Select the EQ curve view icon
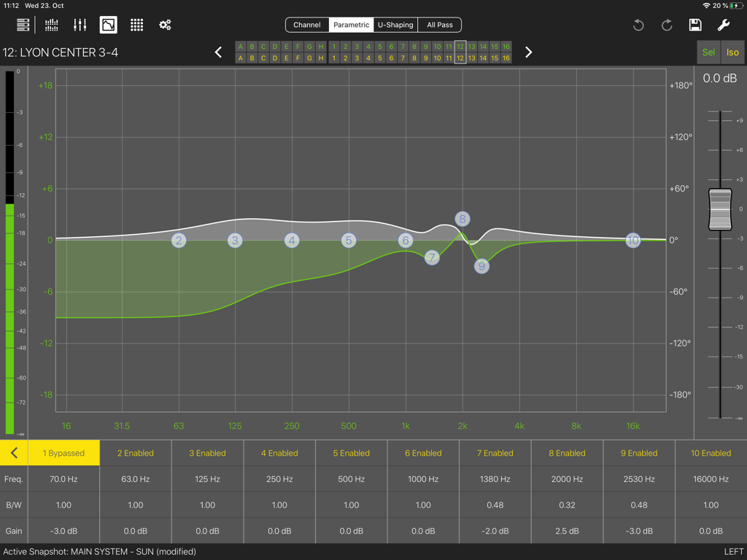 108,24
